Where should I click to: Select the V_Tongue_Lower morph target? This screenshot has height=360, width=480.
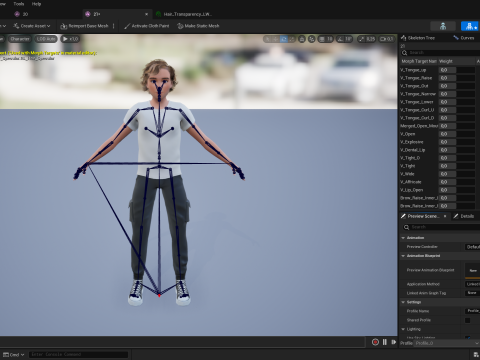(x=417, y=102)
